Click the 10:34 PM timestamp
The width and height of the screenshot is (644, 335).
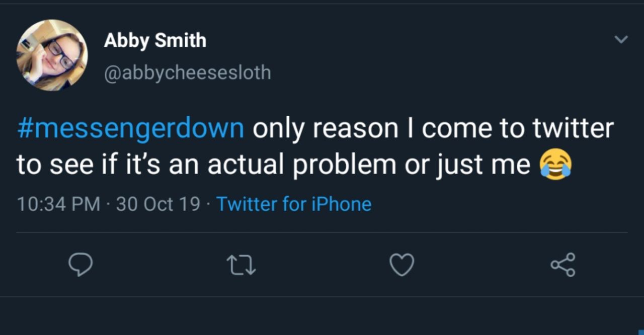(58, 204)
